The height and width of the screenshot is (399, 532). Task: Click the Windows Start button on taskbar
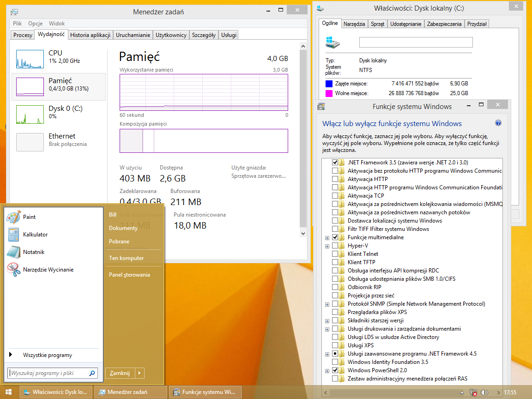[9, 392]
